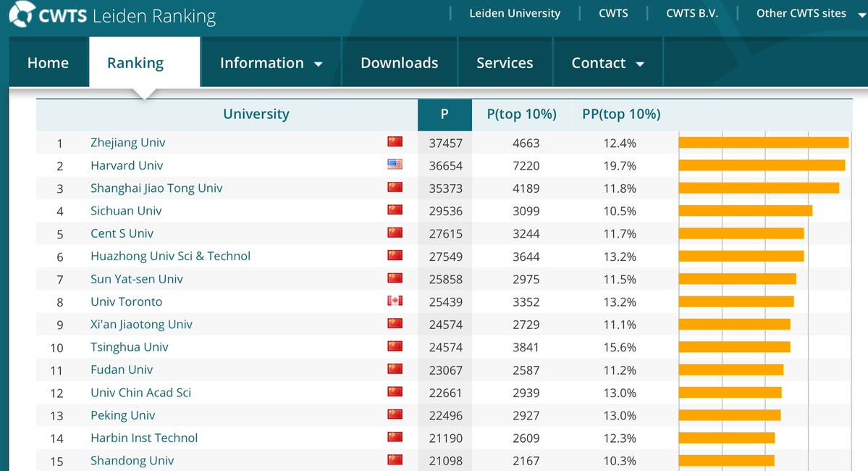This screenshot has height=471, width=868.
Task: Open Shanghai Jiao Tong Univ link
Action: pyautogui.click(x=156, y=188)
